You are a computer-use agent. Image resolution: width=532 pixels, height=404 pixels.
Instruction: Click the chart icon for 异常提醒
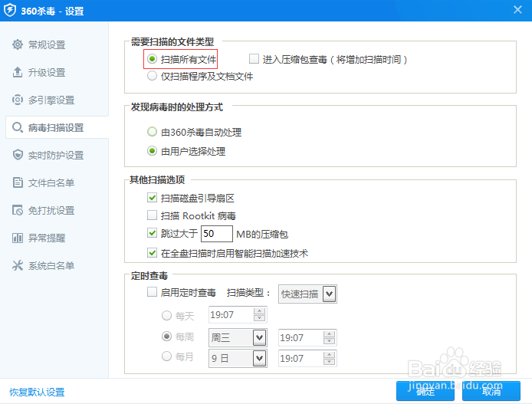coord(18,238)
